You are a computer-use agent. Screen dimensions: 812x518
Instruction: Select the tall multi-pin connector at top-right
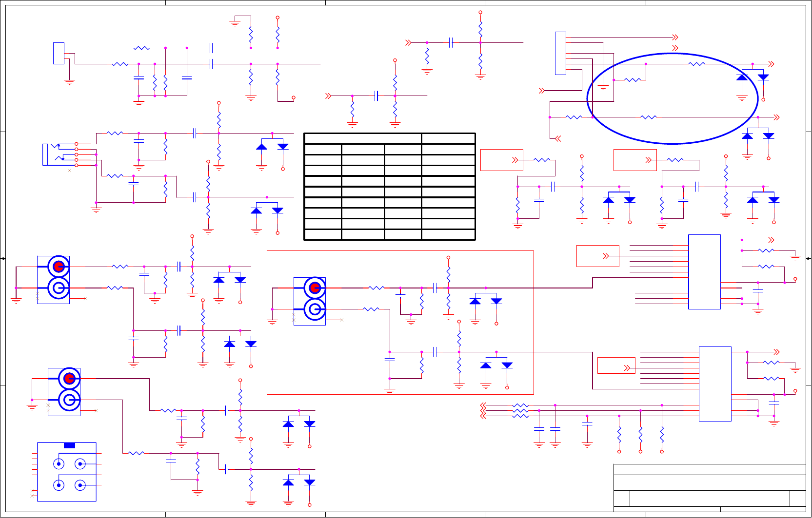coord(560,53)
